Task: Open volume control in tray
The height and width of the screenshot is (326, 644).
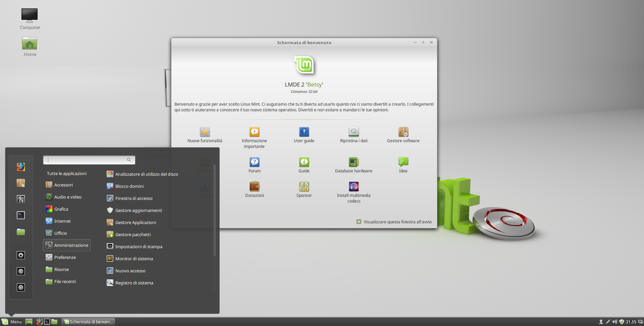Action: (x=614, y=322)
